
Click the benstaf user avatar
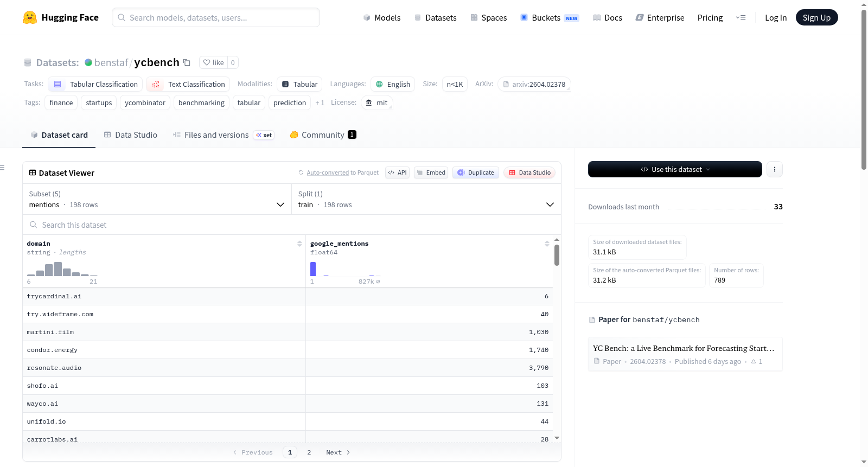click(88, 62)
